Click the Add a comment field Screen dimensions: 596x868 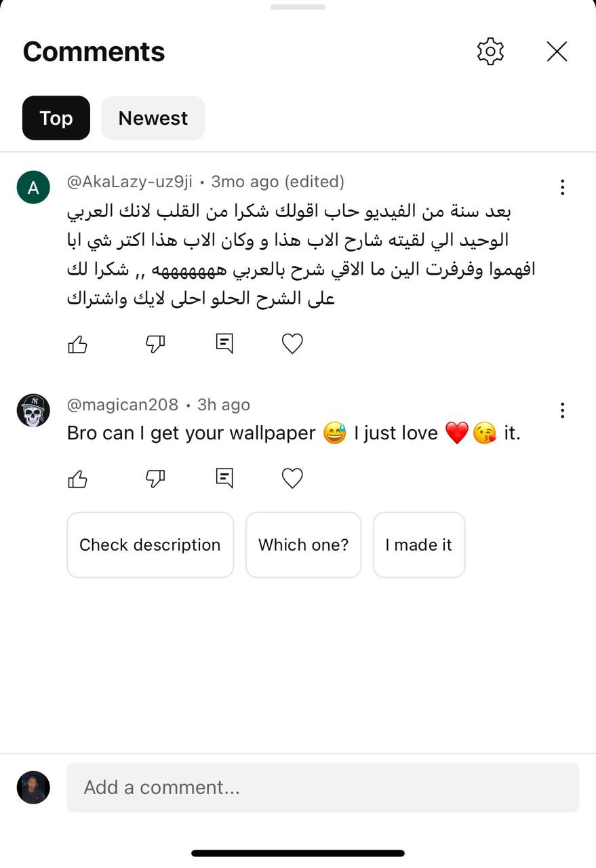(x=323, y=787)
